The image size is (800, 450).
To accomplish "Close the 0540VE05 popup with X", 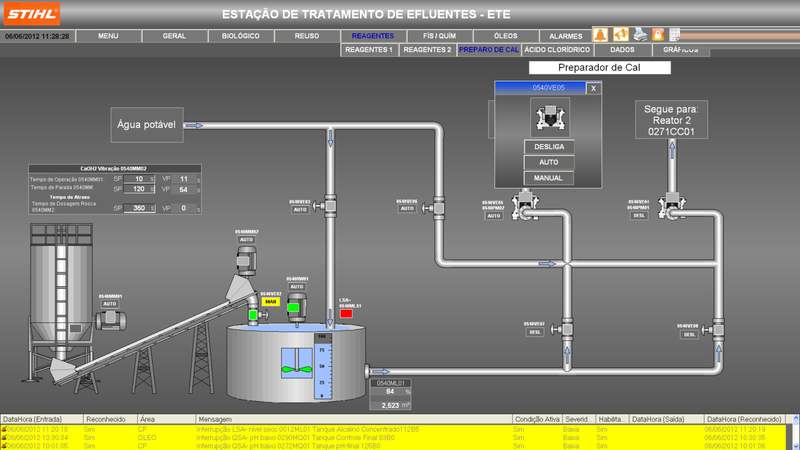I will coord(593,88).
